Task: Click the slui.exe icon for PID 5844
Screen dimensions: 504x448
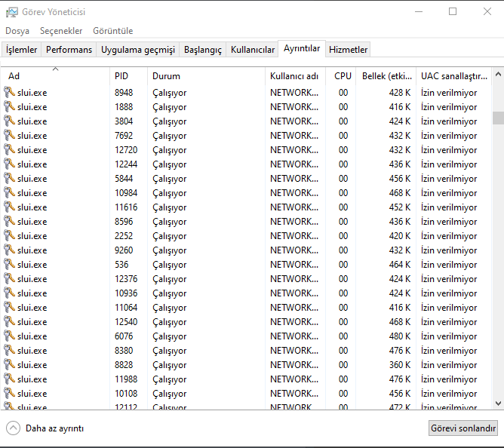Action: tap(9, 178)
